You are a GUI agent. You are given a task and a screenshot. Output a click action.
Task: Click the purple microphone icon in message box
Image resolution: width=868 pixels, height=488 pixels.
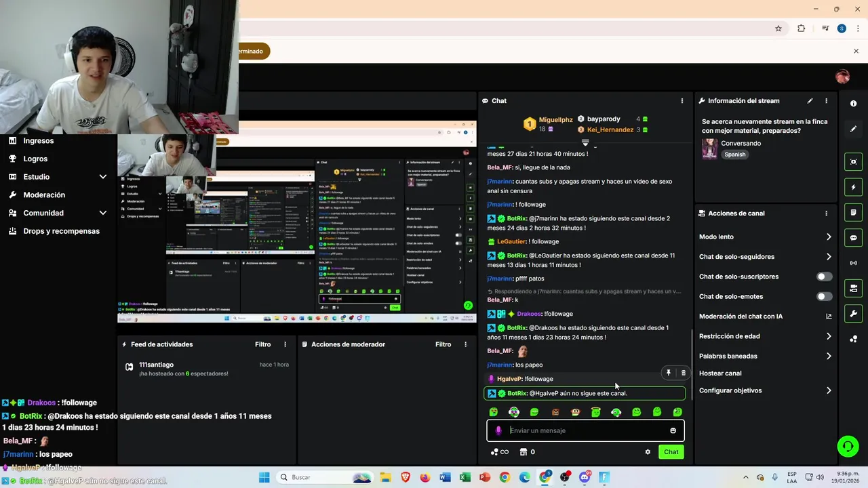[x=498, y=430]
